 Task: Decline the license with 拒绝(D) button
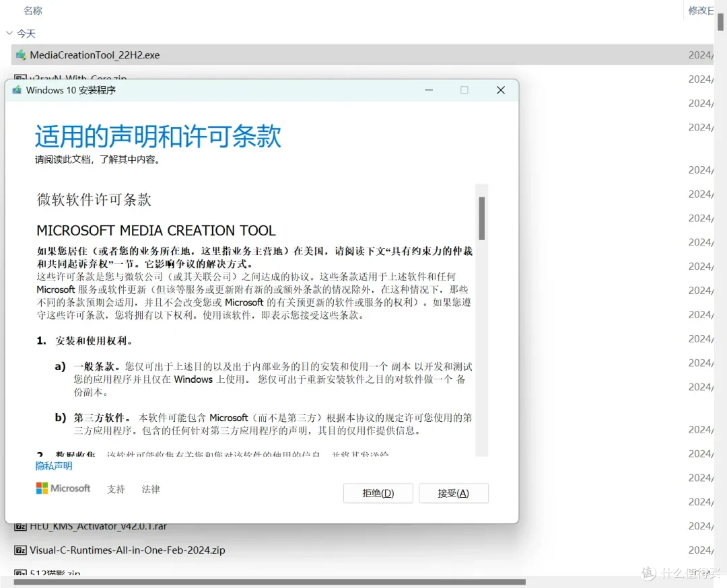point(378,493)
